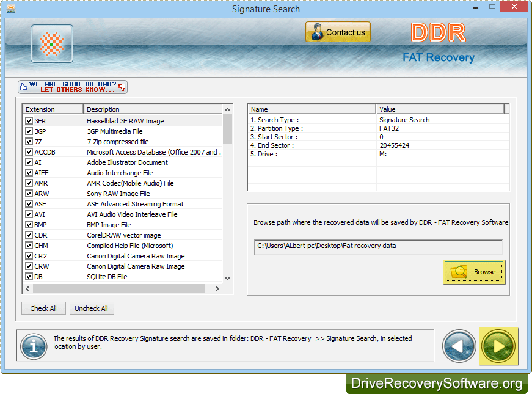Click the checkered DDR logo icon
The height and width of the screenshot is (394, 532).
[x=51, y=43]
